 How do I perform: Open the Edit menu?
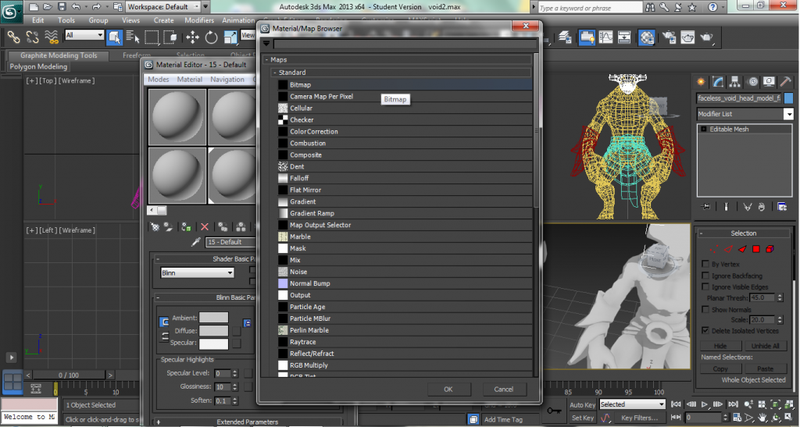pyautogui.click(x=38, y=20)
